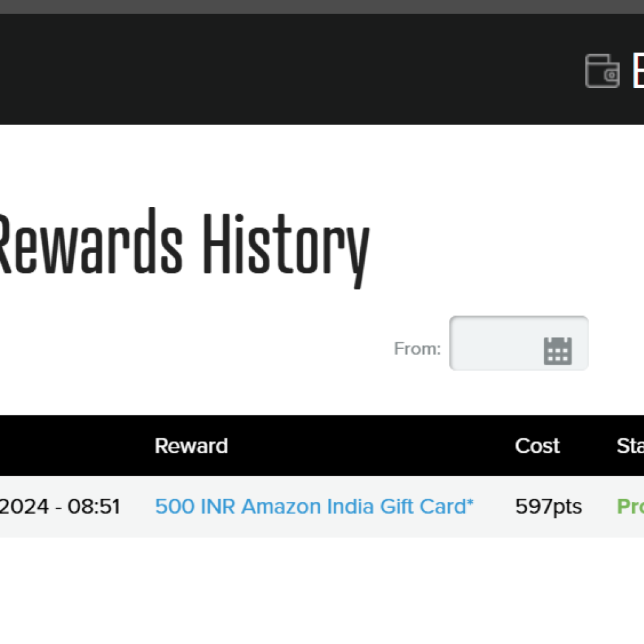Viewport: 644px width, 644px height.
Task: Click the 2024 - 08:51 timestamp cell
Action: [60, 507]
